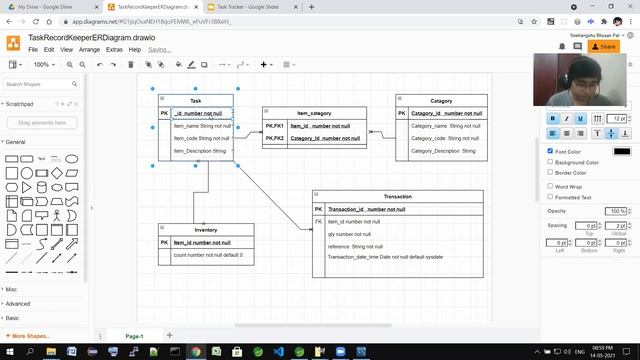Redo the last undone action
640x360 pixels.
point(113,64)
